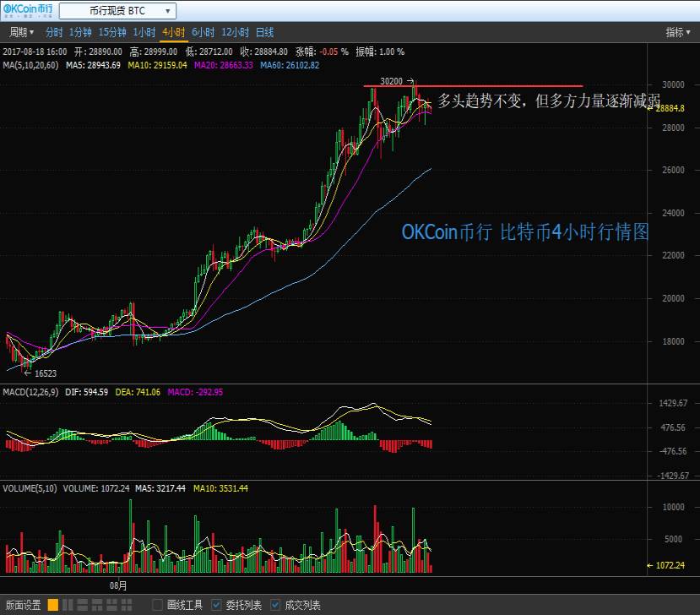
Task: Click the 1429.67 MACD axis label
Action: [x=673, y=403]
